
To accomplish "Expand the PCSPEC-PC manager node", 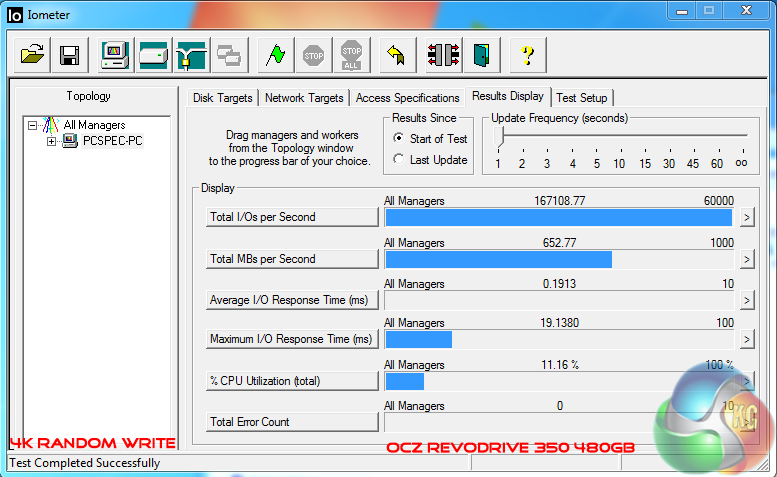I will [51, 141].
